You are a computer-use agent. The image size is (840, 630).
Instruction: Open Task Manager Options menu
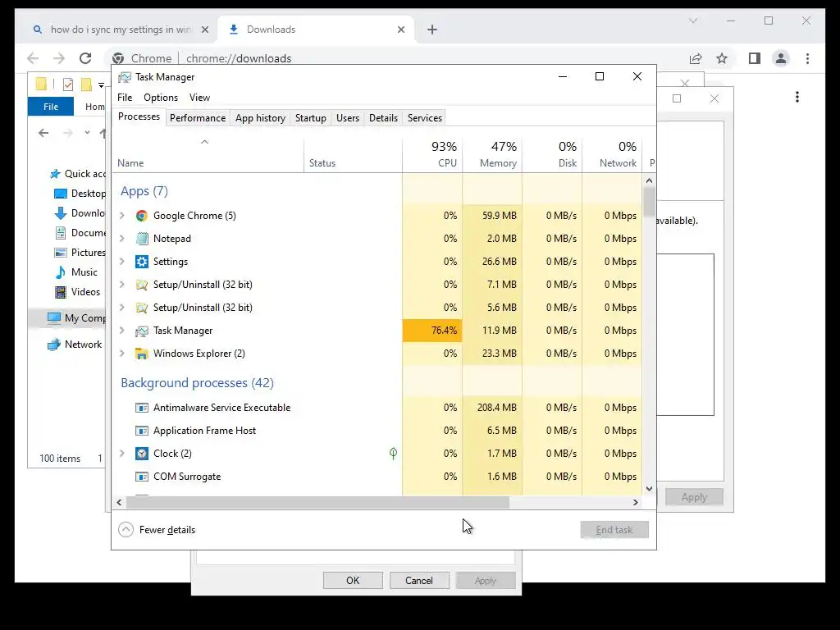pyautogui.click(x=161, y=98)
